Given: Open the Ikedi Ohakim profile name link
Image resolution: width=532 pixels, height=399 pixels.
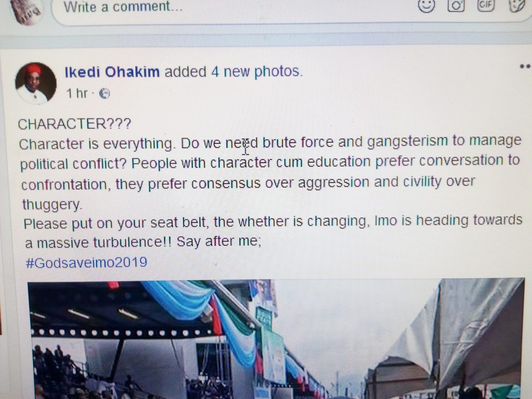Looking at the screenshot, I should [112, 72].
